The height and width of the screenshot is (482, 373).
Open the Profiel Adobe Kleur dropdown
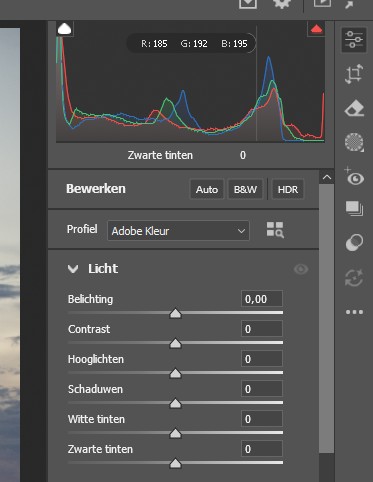point(178,231)
